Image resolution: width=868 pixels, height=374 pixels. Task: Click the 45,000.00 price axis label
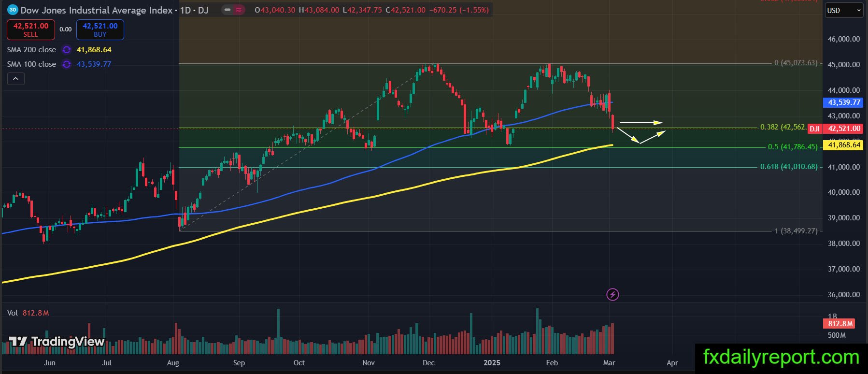tap(844, 65)
